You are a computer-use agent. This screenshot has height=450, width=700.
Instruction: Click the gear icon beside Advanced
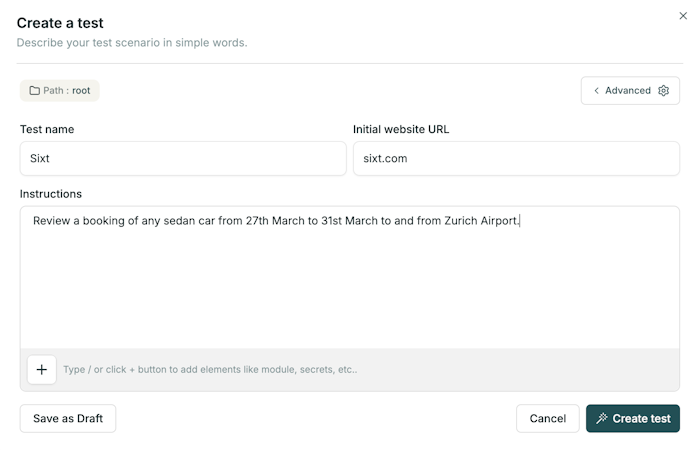click(663, 91)
